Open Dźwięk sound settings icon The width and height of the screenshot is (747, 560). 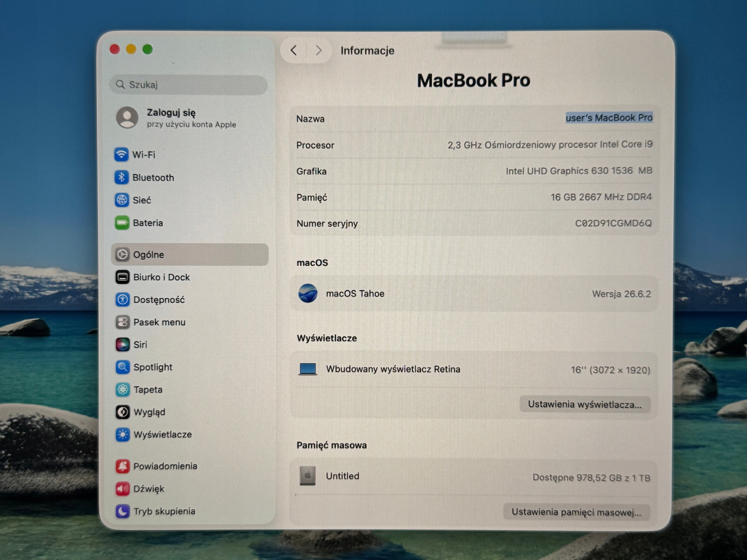tap(123, 489)
